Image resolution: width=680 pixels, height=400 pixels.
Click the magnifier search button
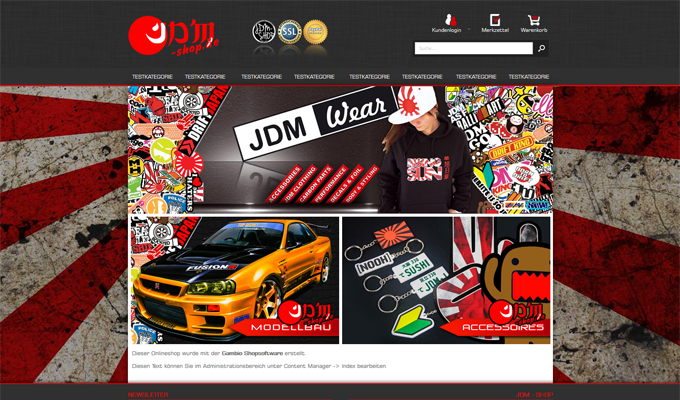click(541, 48)
